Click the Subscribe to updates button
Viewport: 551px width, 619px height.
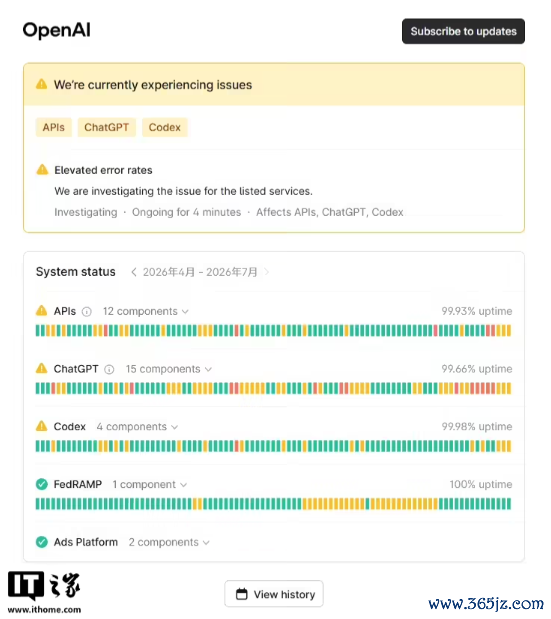[463, 31]
